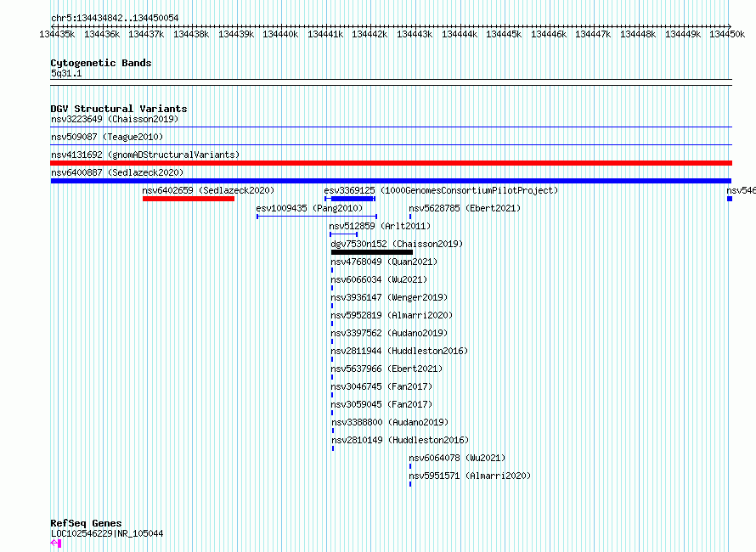Click the nsv6402659 (Sedlazeck2020) label

208,190
